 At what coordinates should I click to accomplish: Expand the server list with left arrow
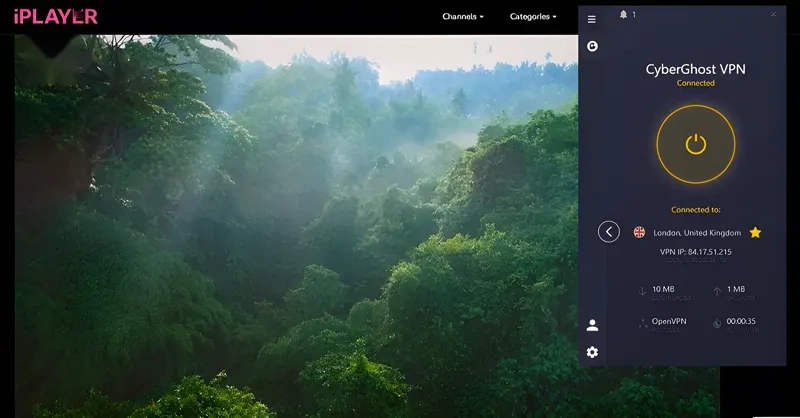[609, 232]
